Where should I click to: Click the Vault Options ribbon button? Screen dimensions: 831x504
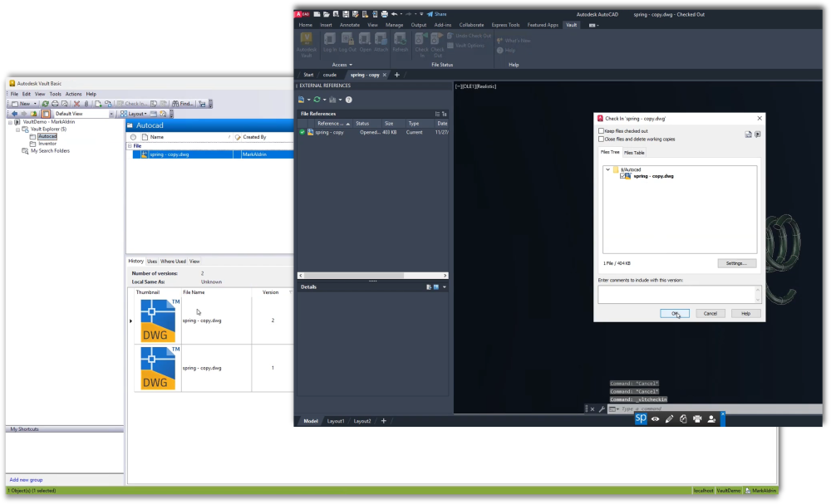point(466,46)
